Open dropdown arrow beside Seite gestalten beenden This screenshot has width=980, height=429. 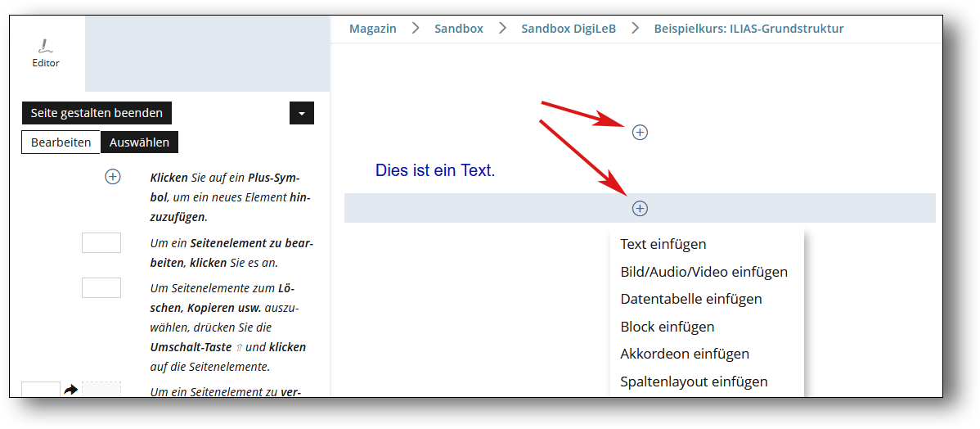[x=302, y=113]
